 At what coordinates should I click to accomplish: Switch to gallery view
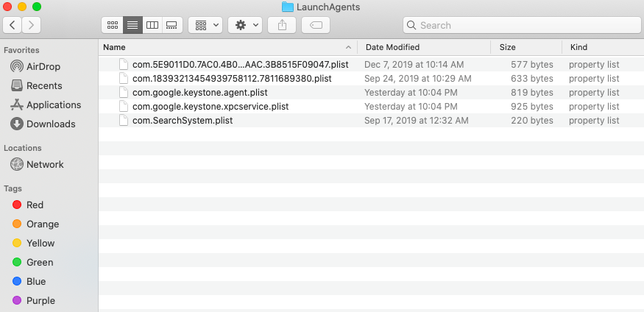click(x=171, y=25)
